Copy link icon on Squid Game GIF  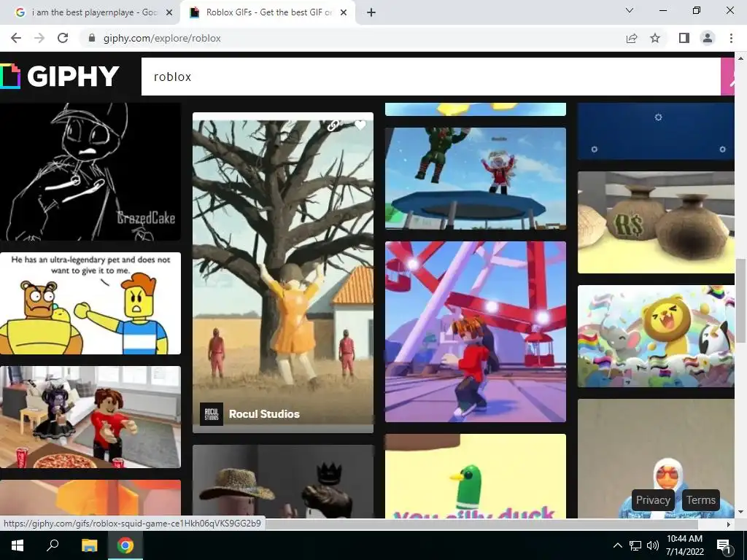tap(333, 125)
